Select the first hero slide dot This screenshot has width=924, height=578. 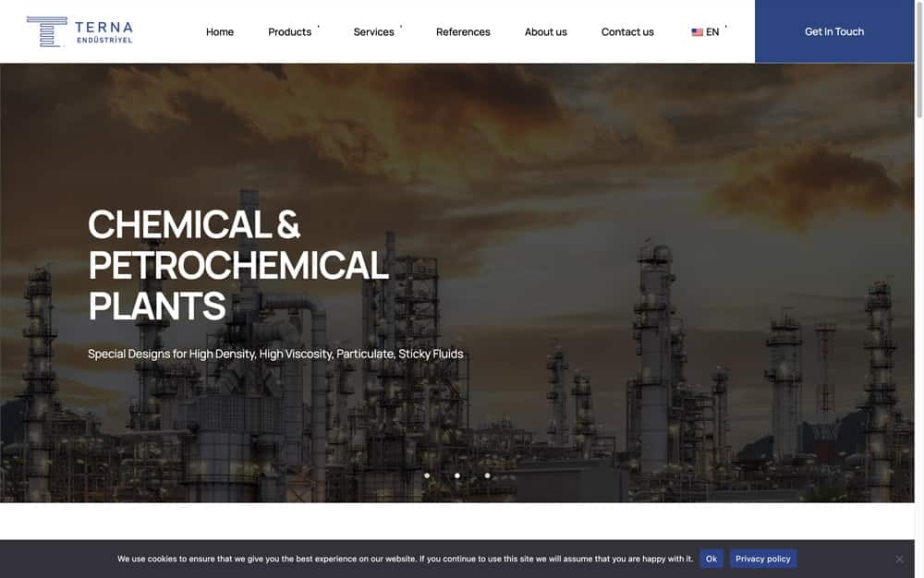click(427, 476)
